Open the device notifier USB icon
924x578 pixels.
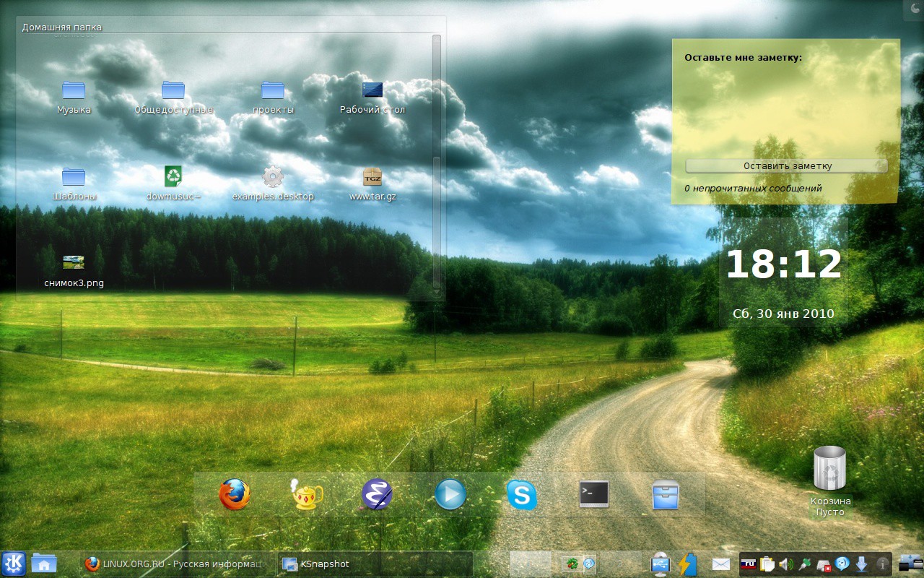pyautogui.click(x=661, y=564)
